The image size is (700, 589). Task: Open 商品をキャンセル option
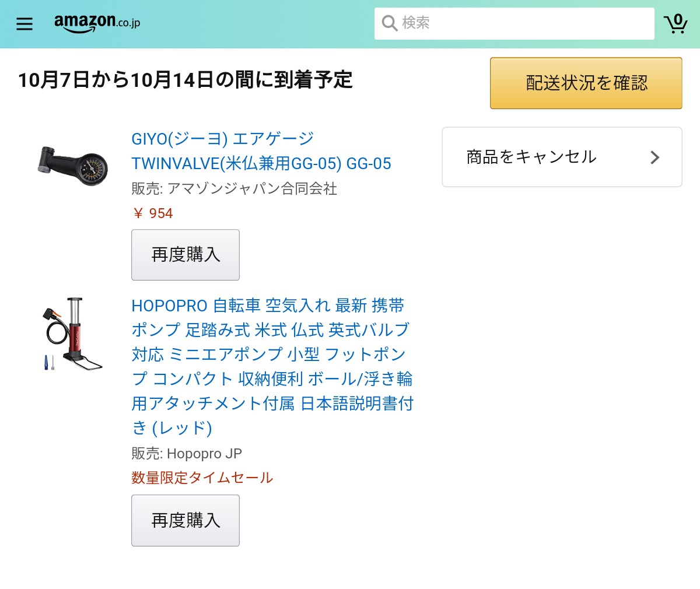(562, 157)
